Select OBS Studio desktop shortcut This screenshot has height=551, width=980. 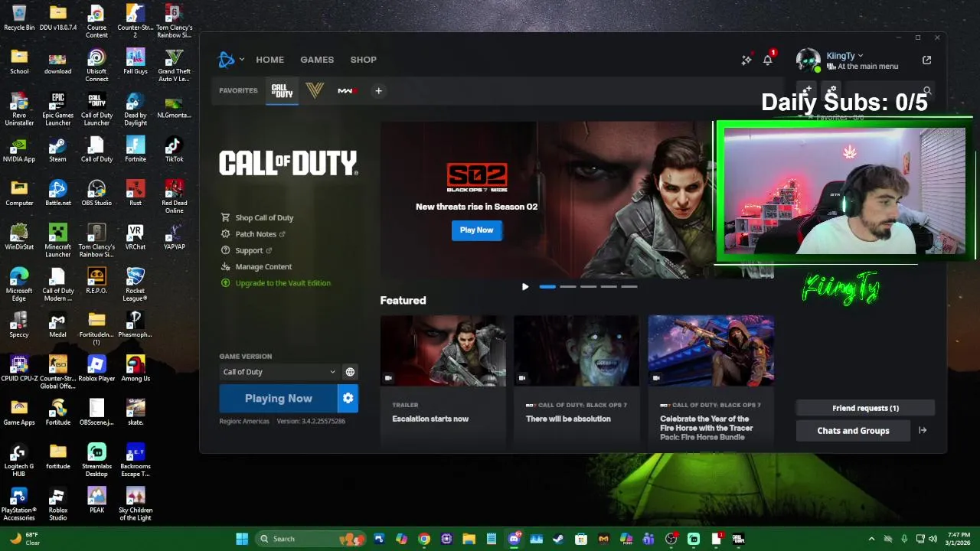tap(96, 193)
